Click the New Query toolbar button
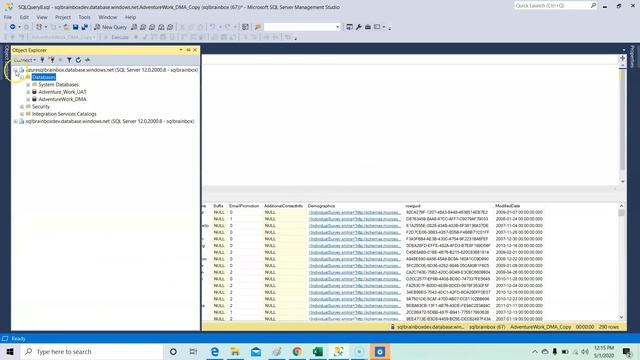 pyautogui.click(x=111, y=27)
